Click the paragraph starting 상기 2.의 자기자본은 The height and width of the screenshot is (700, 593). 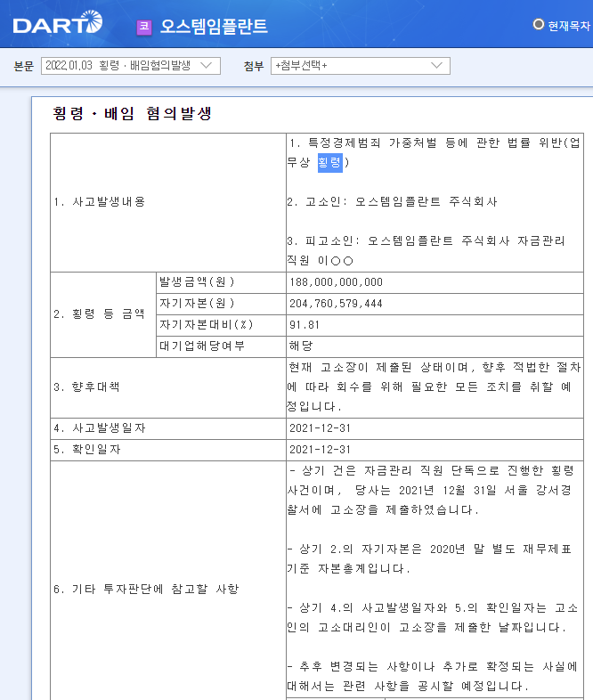click(x=430, y=559)
